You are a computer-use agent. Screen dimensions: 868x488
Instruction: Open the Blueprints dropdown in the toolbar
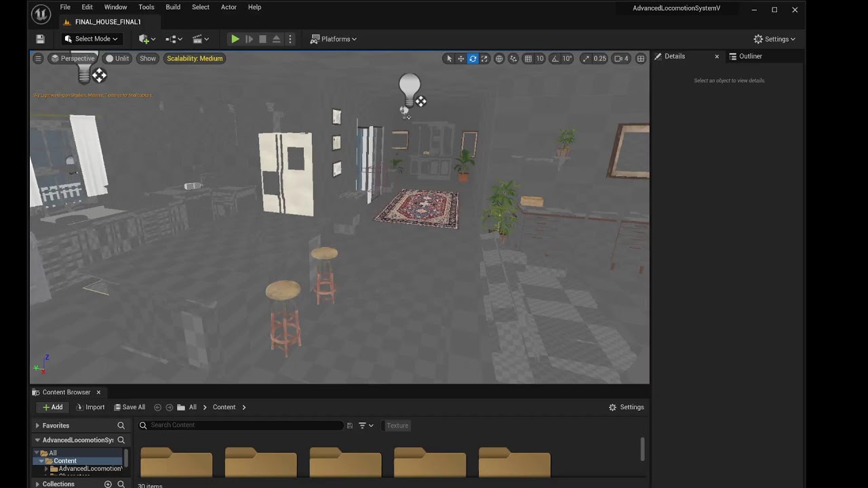(x=174, y=39)
